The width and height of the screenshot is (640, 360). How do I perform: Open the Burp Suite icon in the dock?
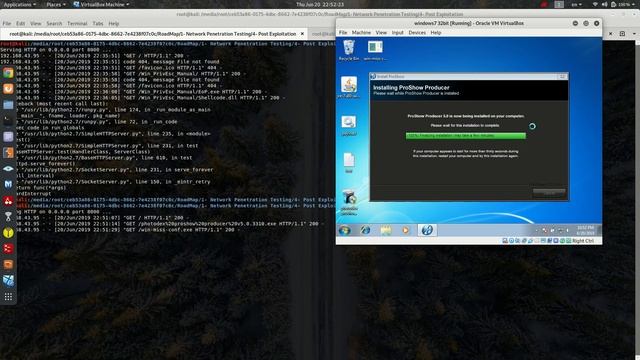pos(8,153)
